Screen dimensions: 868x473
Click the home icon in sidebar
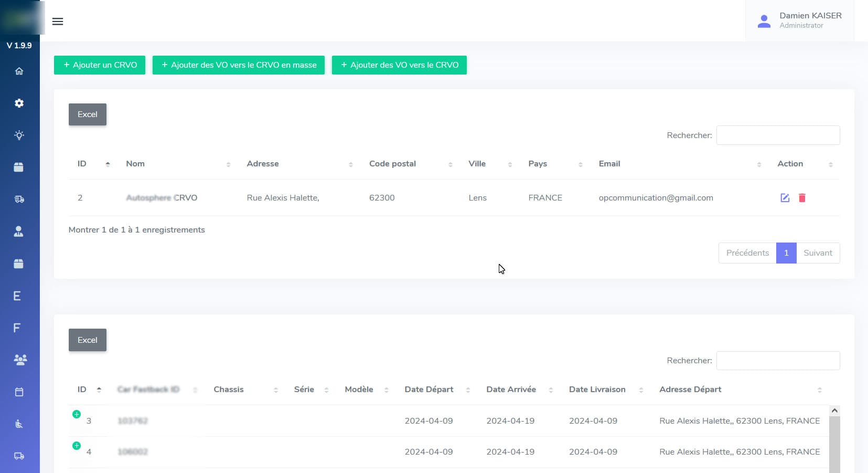pos(19,71)
